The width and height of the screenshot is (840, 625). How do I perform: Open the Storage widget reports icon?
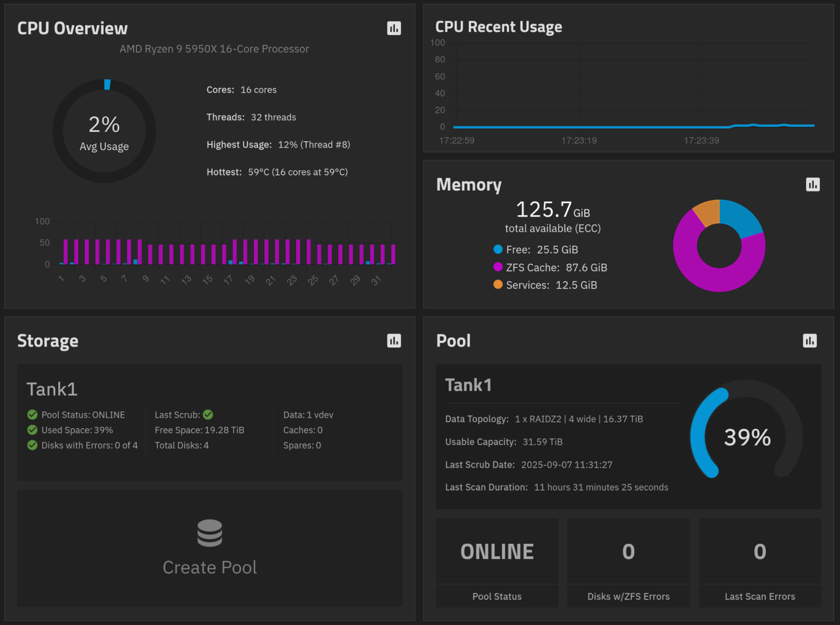click(394, 341)
